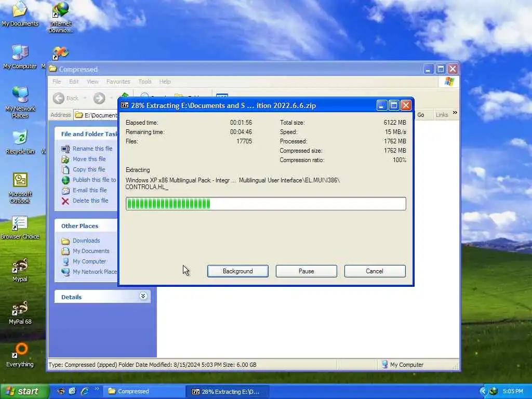The height and width of the screenshot is (399, 532).
Task: Click the Go button next to address bar
Action: (421, 115)
